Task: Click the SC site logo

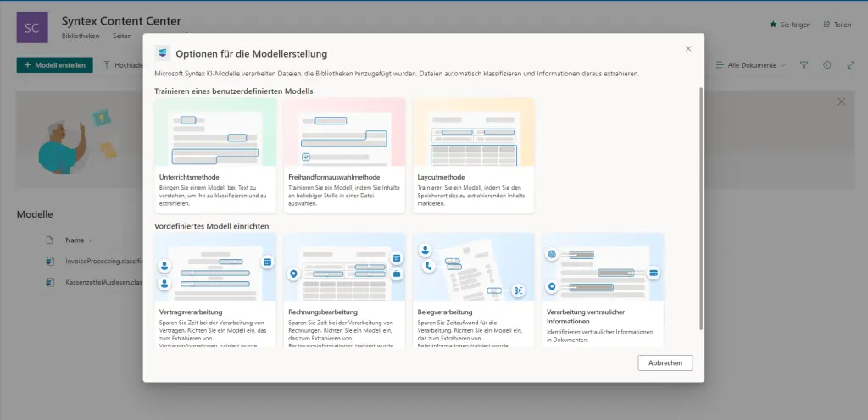Action: pyautogui.click(x=32, y=28)
